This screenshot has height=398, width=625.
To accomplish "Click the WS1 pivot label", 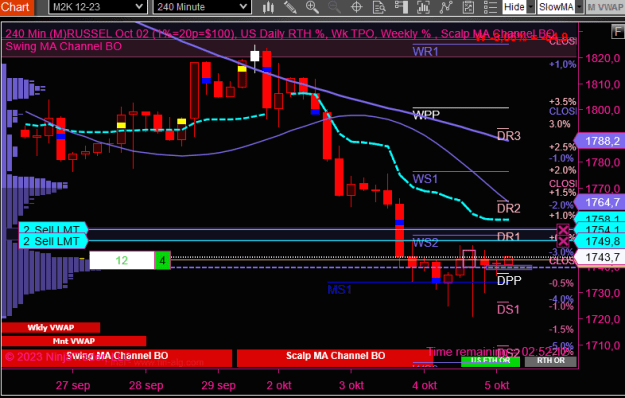I will 425,178.
